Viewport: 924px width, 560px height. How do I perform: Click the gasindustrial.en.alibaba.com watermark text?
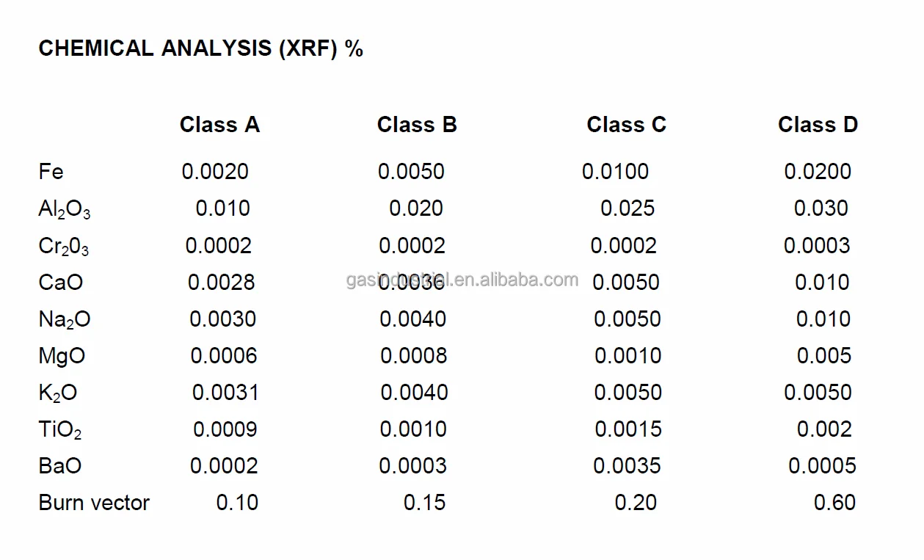pyautogui.click(x=462, y=280)
